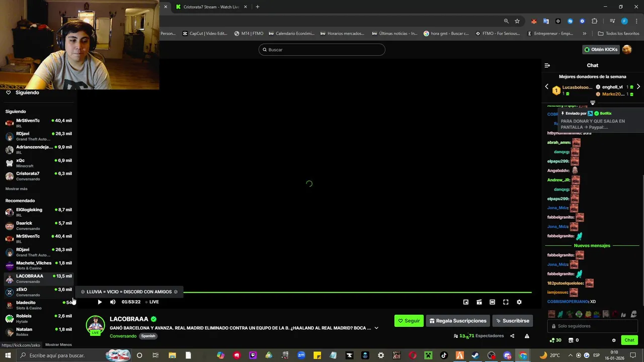Expand following list with Mostrar más
This screenshot has height=362, width=644.
pos(17,189)
